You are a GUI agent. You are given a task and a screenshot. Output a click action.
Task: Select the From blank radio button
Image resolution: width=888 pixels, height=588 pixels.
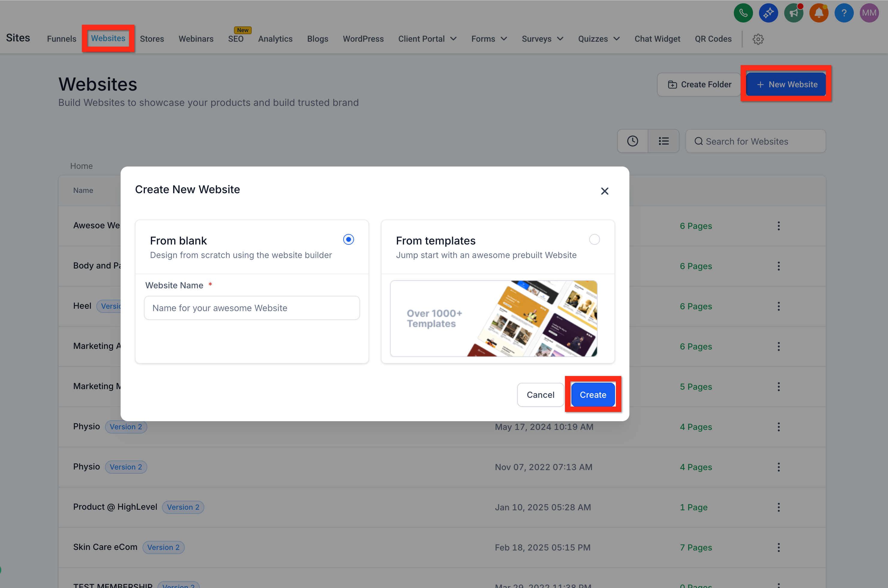[x=348, y=239]
